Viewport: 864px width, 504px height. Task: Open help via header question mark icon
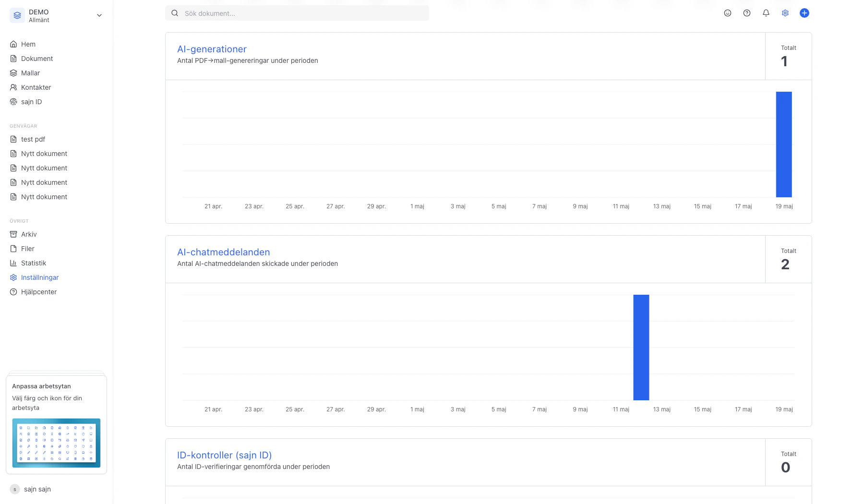[x=747, y=13]
